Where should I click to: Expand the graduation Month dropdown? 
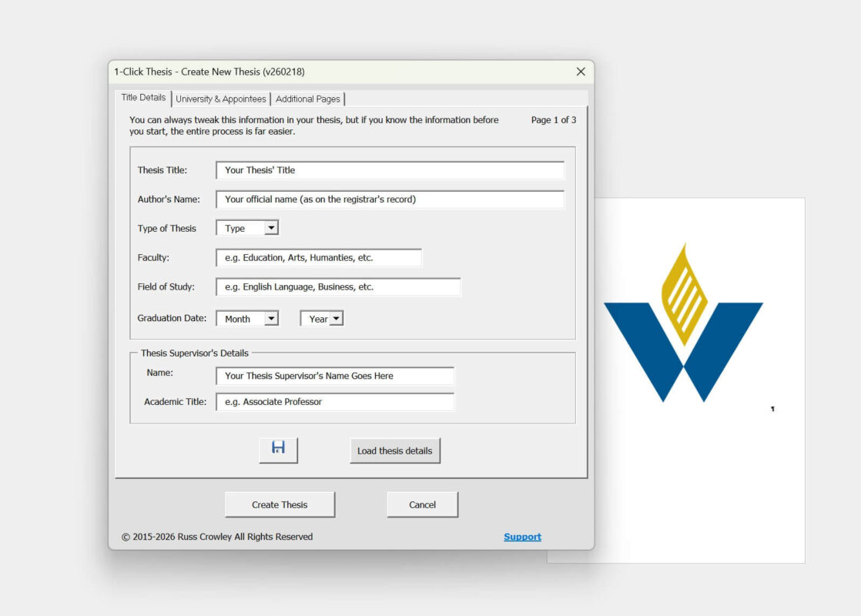[x=270, y=319]
